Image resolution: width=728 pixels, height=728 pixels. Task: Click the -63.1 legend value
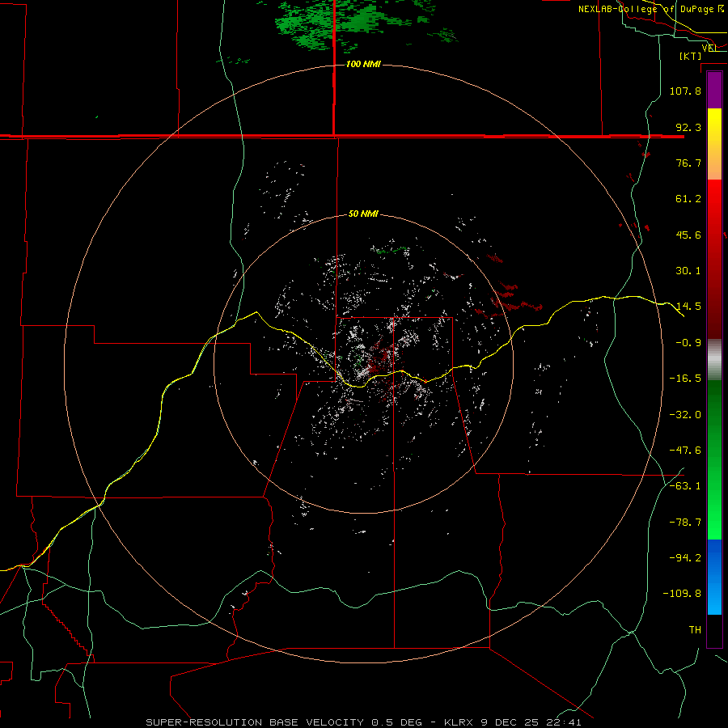coord(685,486)
